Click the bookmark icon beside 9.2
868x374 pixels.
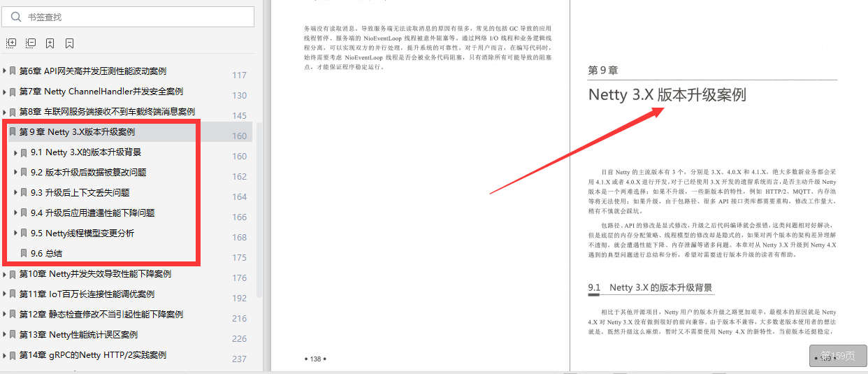point(24,173)
